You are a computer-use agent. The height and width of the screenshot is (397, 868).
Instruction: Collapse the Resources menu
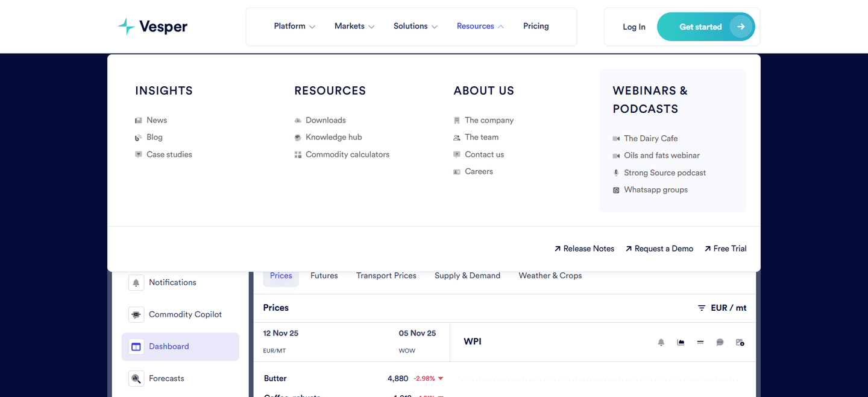(x=480, y=27)
